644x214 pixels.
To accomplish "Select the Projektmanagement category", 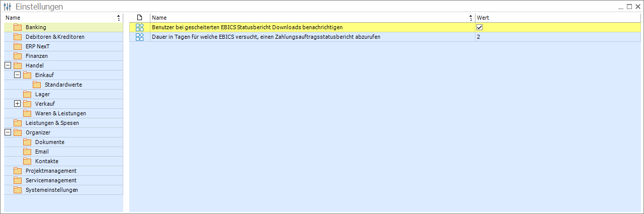I will [51, 171].
